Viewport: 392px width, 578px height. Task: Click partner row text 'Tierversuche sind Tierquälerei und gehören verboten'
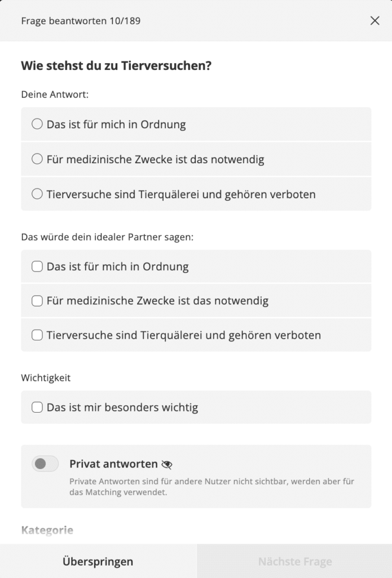click(x=183, y=335)
